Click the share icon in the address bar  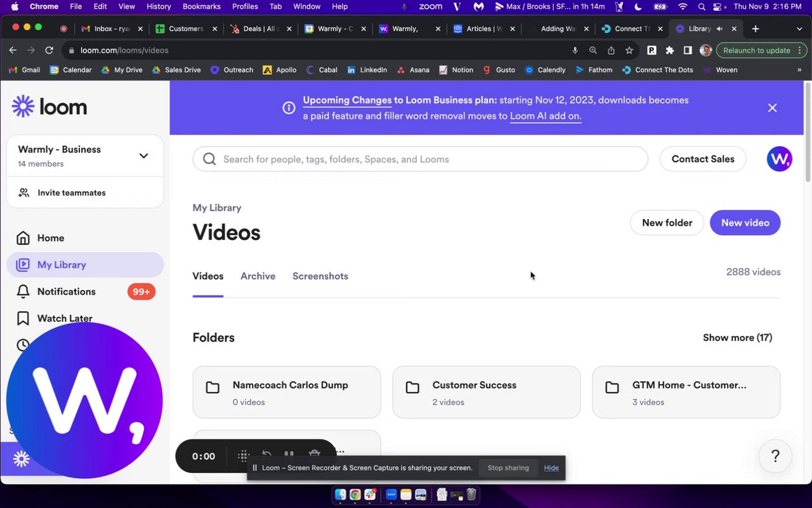(611, 50)
